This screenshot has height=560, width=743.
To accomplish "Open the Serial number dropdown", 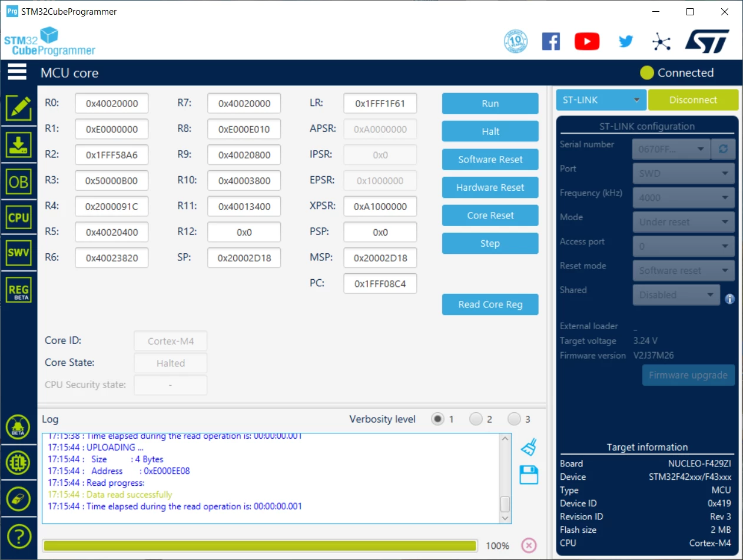I will [671, 149].
